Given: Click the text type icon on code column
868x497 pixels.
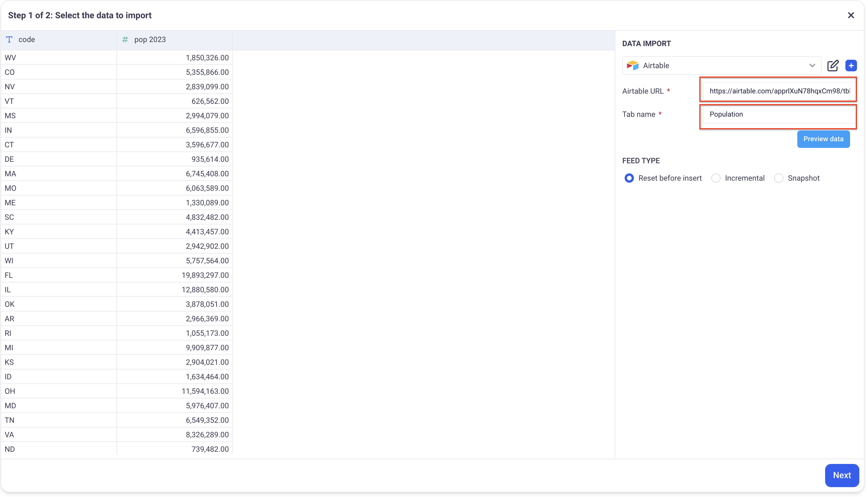Looking at the screenshot, I should pos(9,40).
